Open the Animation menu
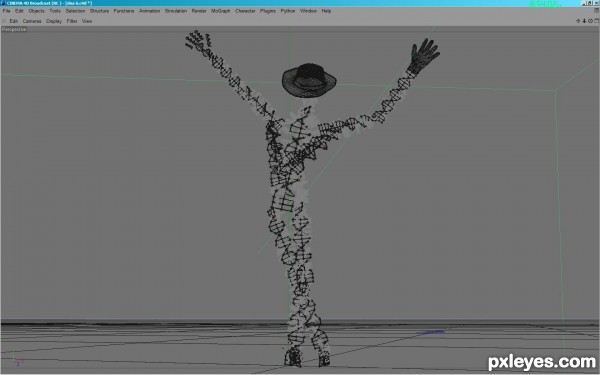This screenshot has height=375, width=600. pyautogui.click(x=150, y=11)
